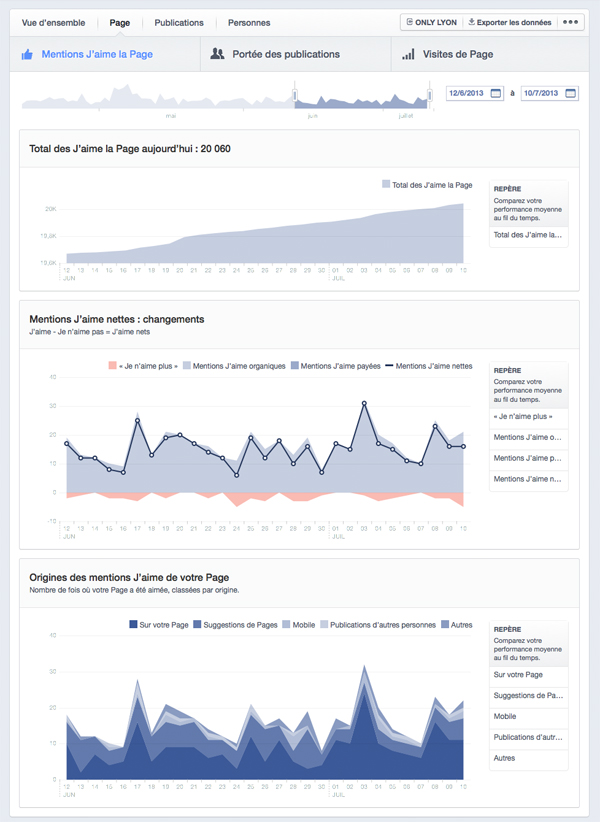
Task: Open the three-dots more options menu
Action: pyautogui.click(x=571, y=22)
